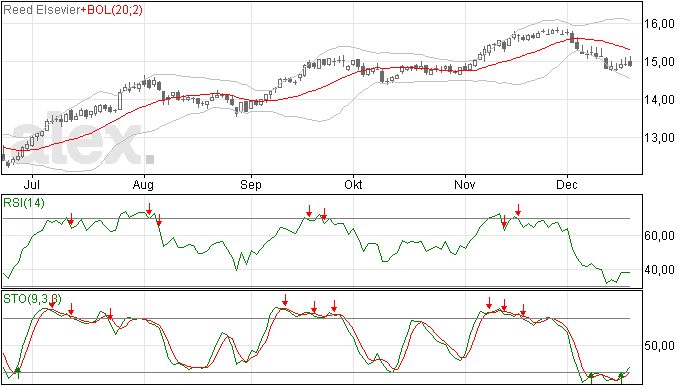Viewport: 690px width, 387px height.
Task: Click the 14,00 price axis label
Action: point(659,100)
